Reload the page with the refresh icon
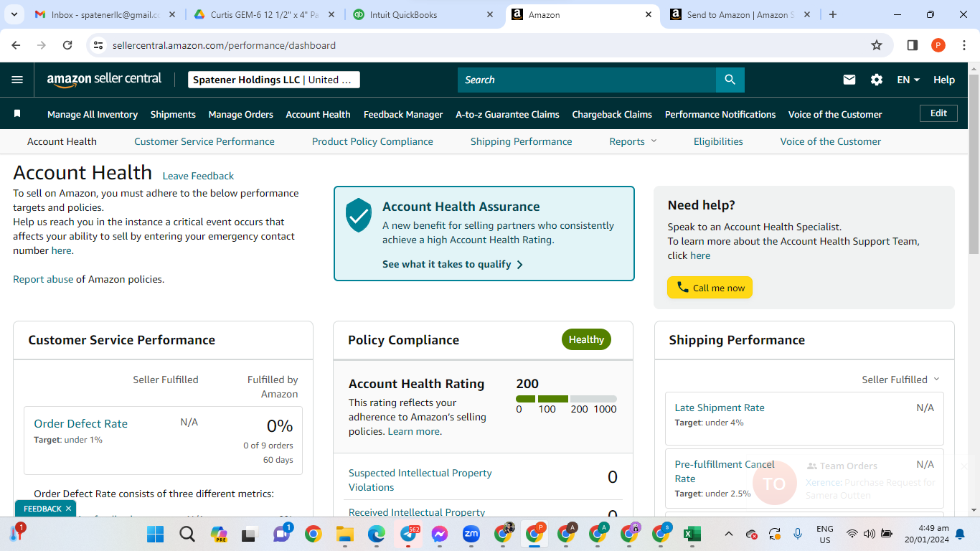Screen dimensions: 980x551 pos(67,45)
